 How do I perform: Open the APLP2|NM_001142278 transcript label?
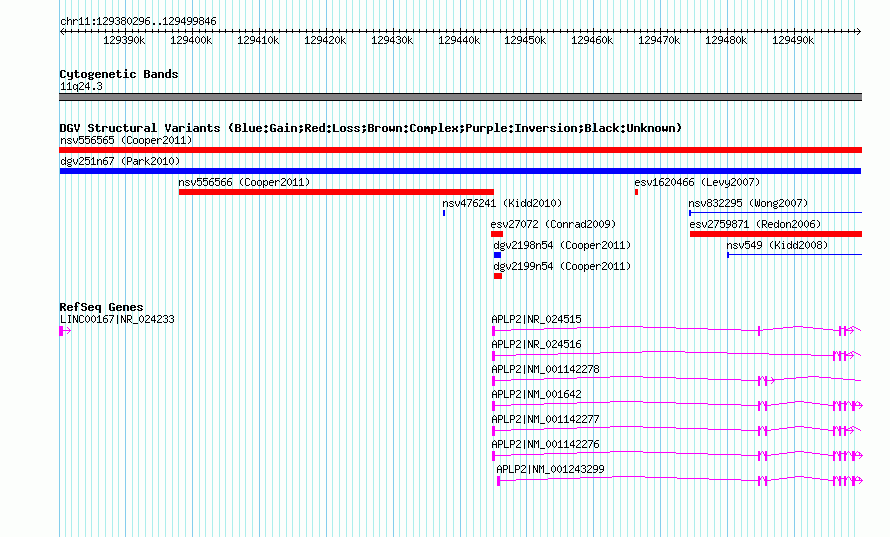[x=545, y=369]
